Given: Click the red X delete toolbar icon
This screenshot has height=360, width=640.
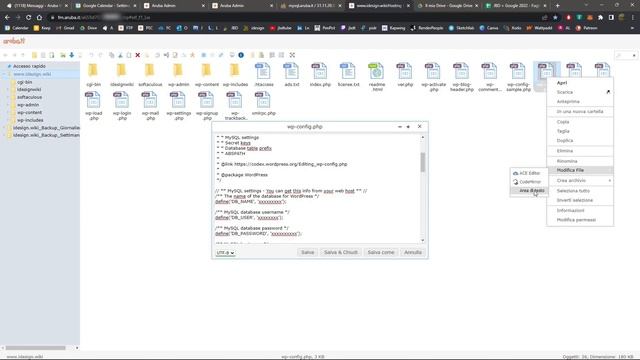Looking at the screenshot, I should (138, 55).
